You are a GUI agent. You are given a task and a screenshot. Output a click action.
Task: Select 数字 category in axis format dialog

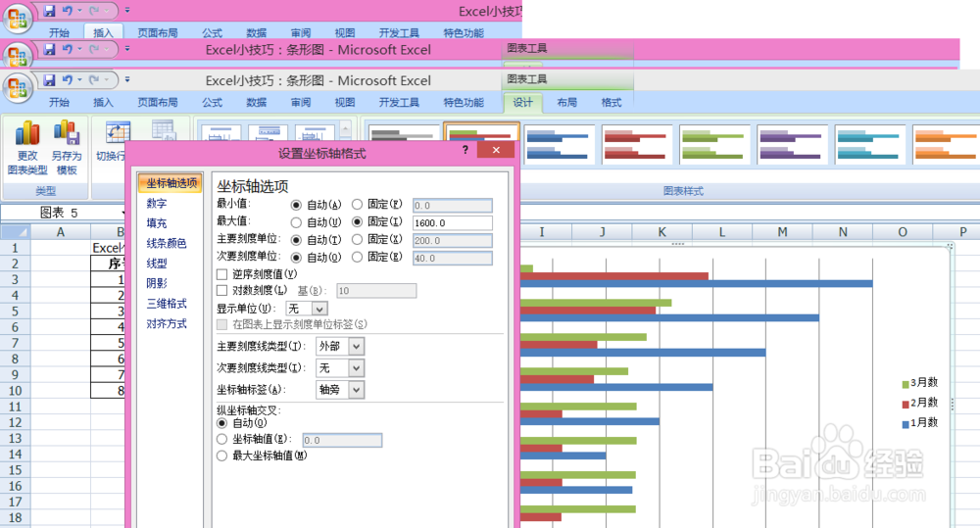click(x=157, y=203)
